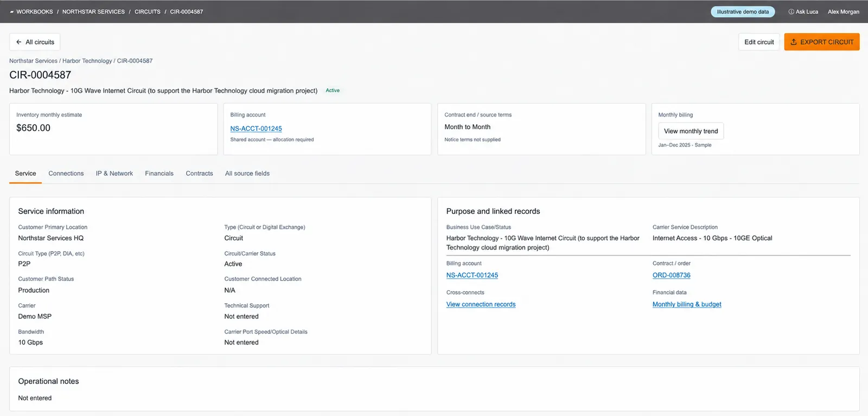Click View connection records link
This screenshot has height=416, width=868.
[x=481, y=304]
